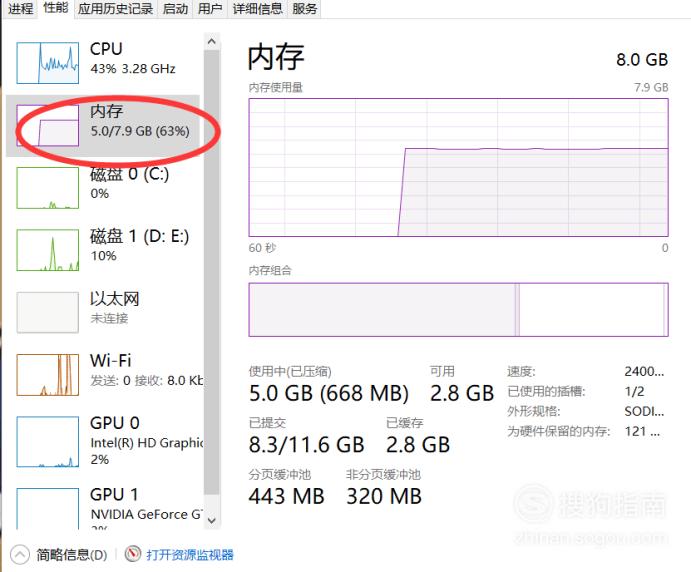Open the 磁盘 1 (D: E:) graph thumbnail
The width and height of the screenshot is (691, 572).
(48, 250)
